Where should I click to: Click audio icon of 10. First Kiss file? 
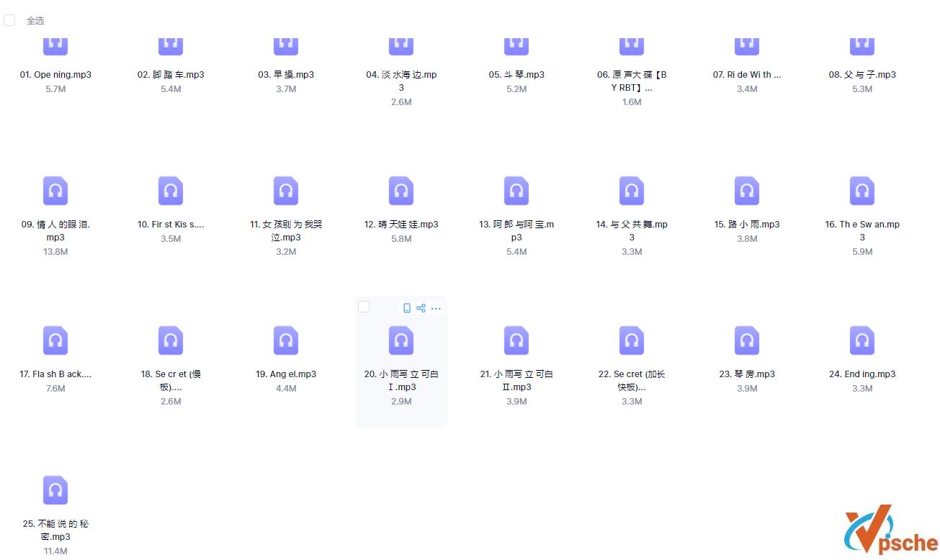click(x=171, y=191)
